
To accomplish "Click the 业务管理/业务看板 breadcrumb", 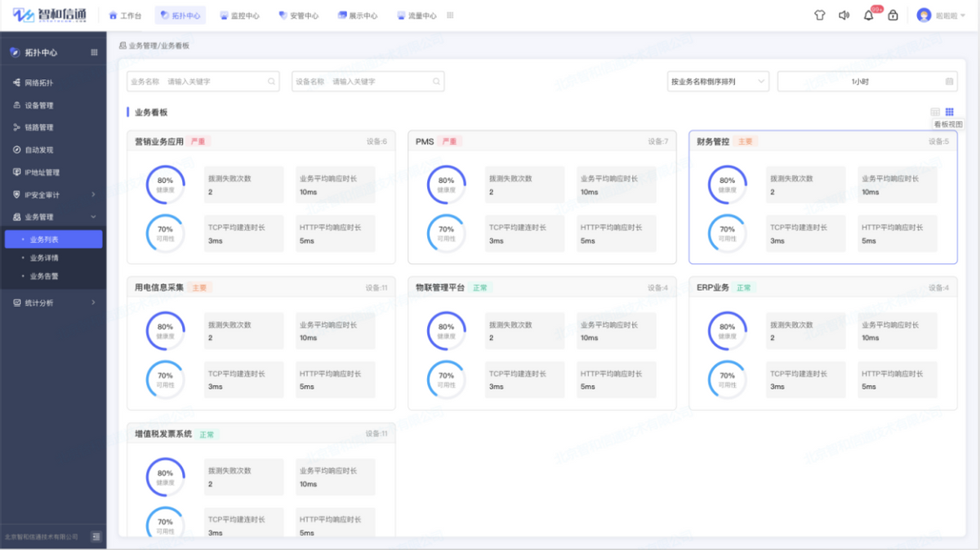I will 159,46.
